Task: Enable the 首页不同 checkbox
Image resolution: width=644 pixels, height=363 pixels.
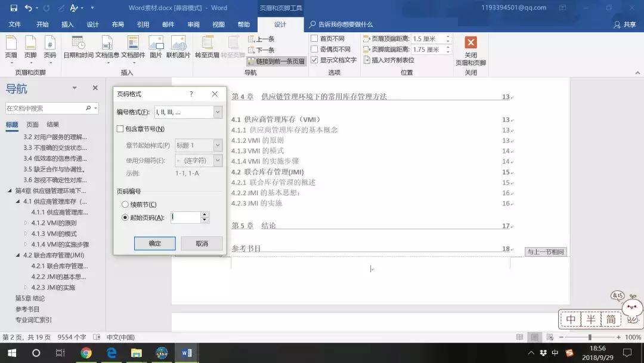Action: point(315,38)
